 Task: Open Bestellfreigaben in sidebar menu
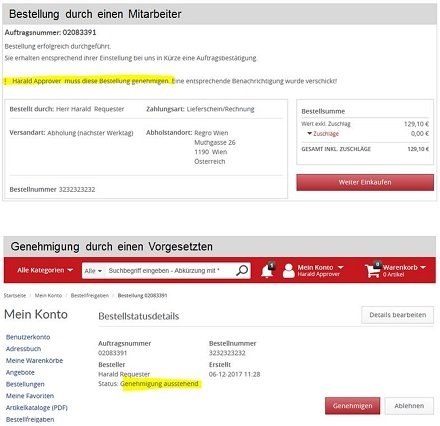(30, 419)
